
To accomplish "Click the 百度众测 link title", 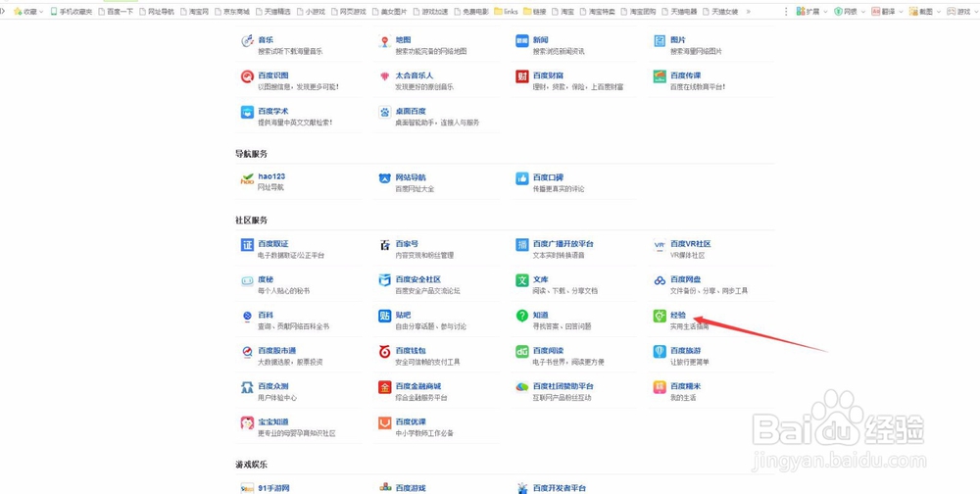I will click(273, 386).
